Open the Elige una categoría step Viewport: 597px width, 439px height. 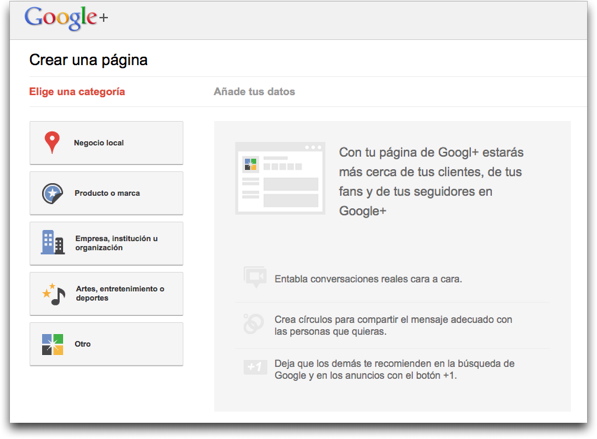[x=77, y=92]
